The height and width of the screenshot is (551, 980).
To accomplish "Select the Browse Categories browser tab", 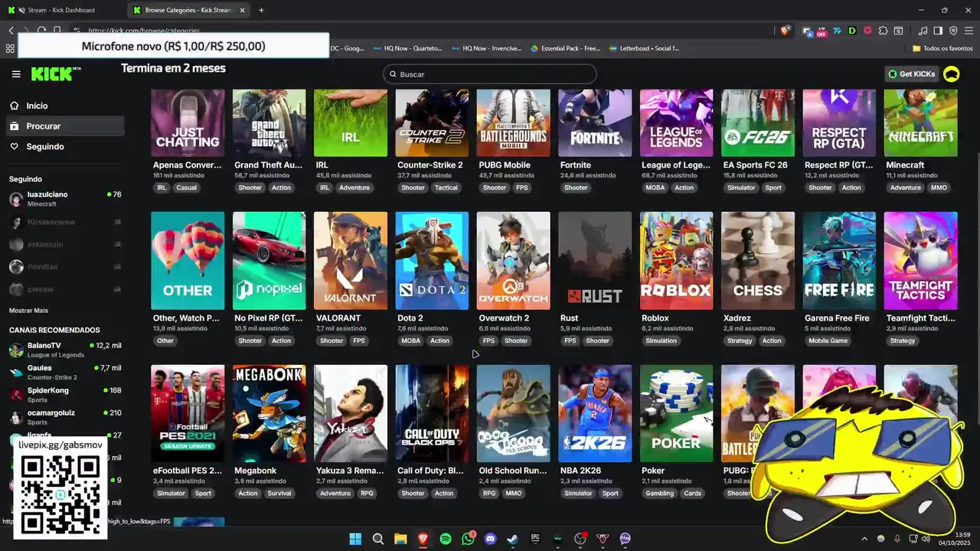I will (188, 10).
